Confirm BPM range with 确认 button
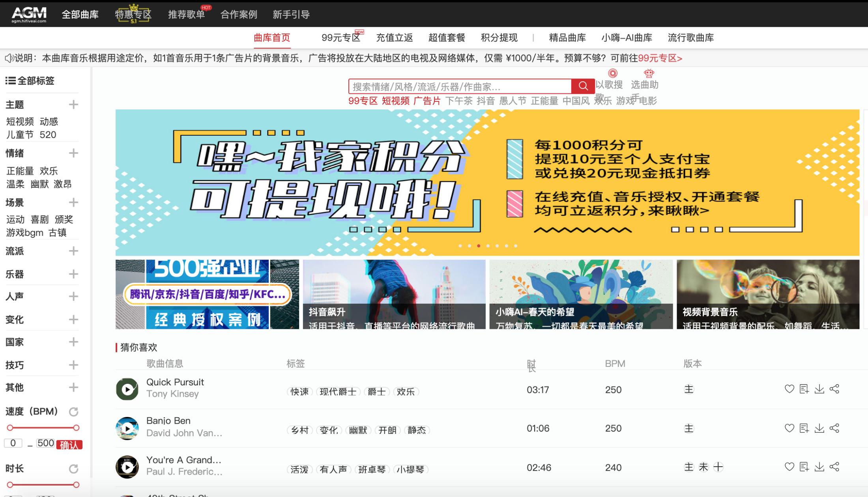Screen dimensions: 868x497 70,443
